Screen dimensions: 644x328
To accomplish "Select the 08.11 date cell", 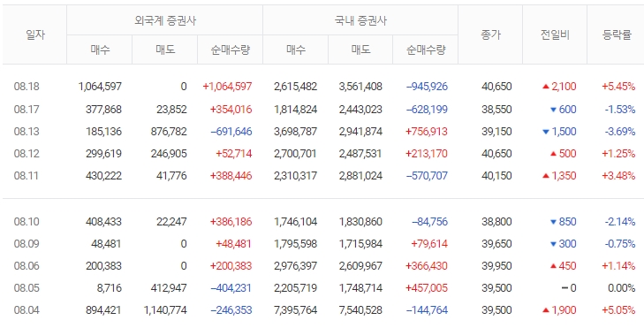I will 27,176.
